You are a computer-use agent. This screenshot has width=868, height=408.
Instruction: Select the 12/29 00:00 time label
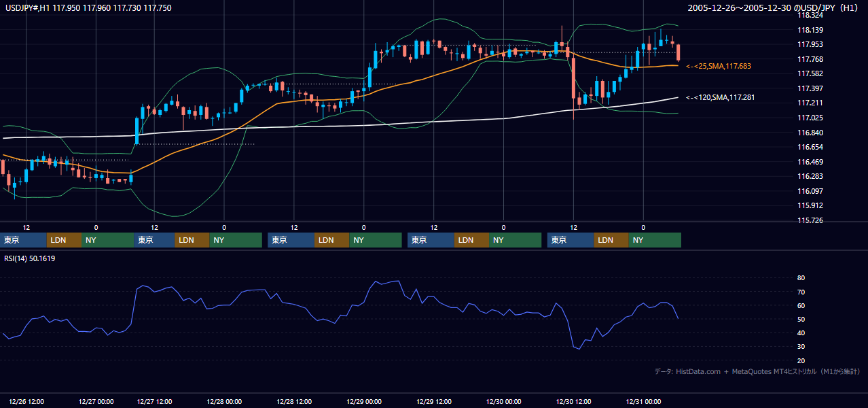pyautogui.click(x=364, y=401)
